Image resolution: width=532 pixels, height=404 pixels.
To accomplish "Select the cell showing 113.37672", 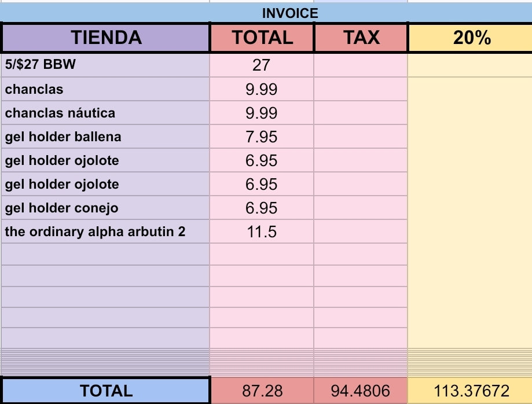I will (470, 391).
